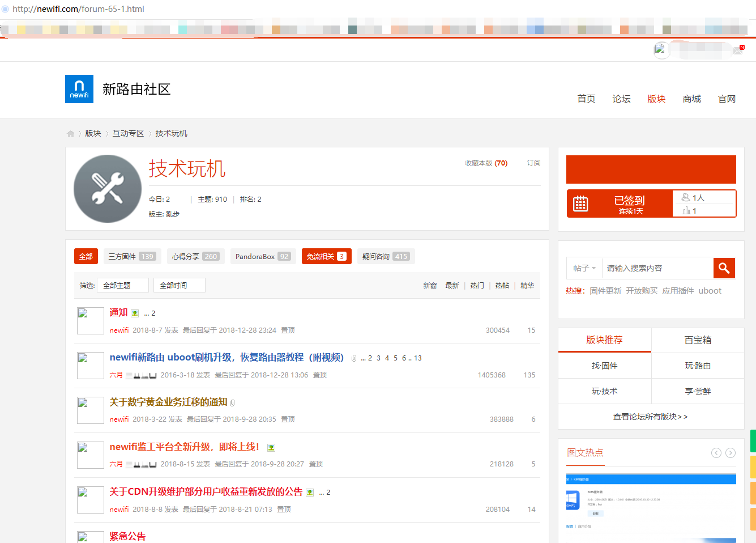
Task: Open the 全部时间 filter dropdown
Action: tap(180, 285)
